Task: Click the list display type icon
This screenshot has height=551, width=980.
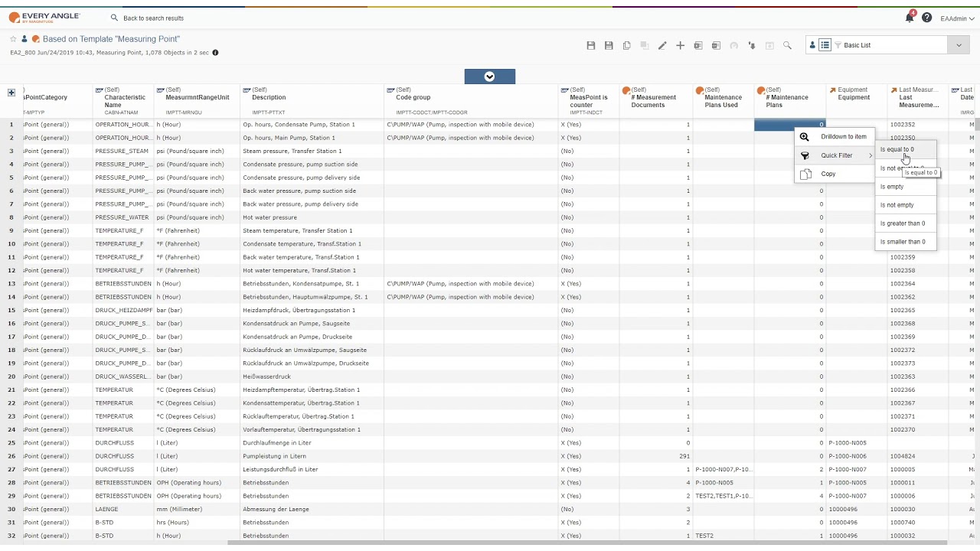Action: (x=825, y=45)
